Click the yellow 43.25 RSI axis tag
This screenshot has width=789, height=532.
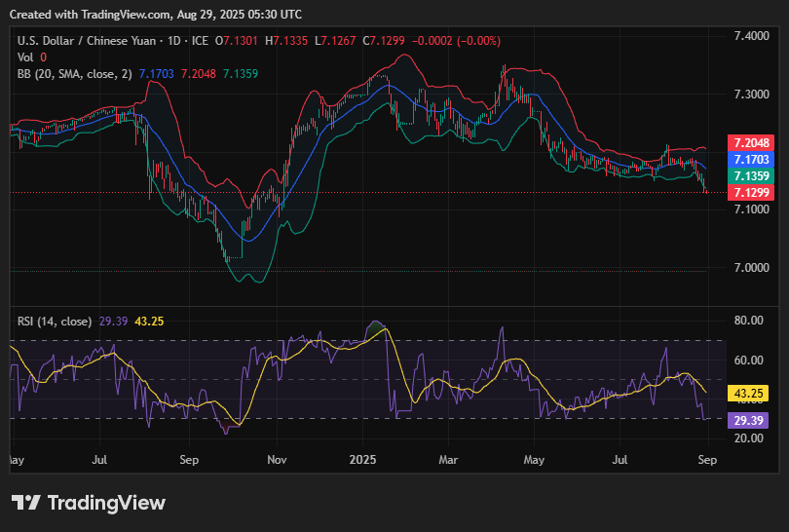pos(748,393)
